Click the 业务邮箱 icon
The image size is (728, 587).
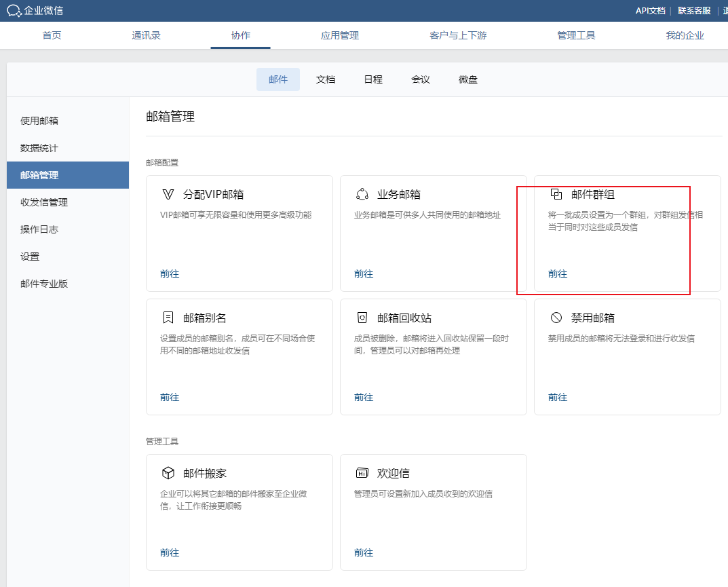coord(362,195)
